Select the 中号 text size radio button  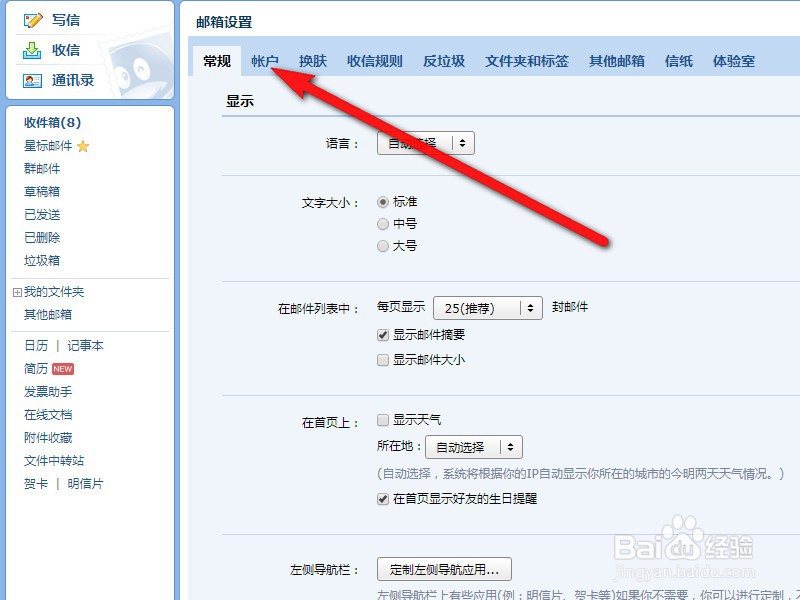tap(383, 223)
